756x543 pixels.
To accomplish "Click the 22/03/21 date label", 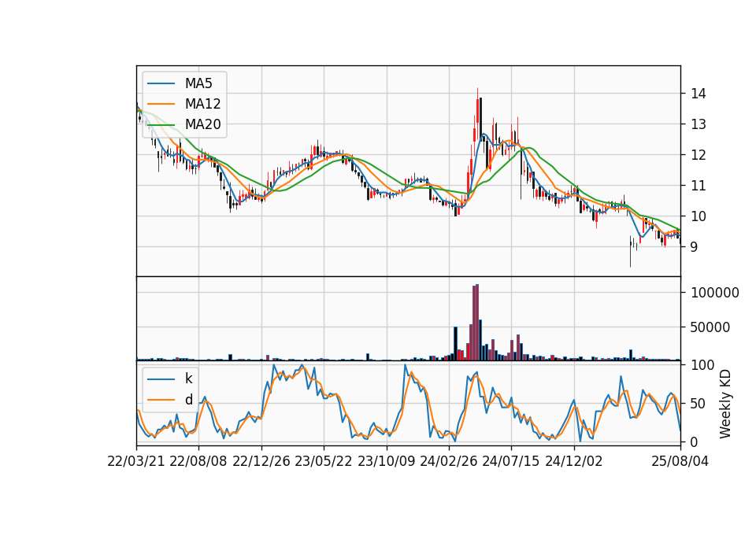I will pyautogui.click(x=136, y=461).
